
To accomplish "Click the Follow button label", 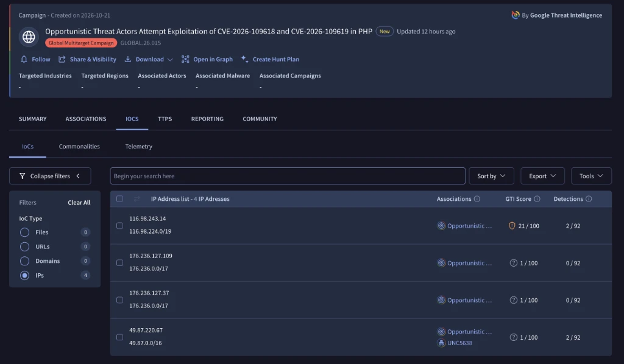I will tap(41, 59).
